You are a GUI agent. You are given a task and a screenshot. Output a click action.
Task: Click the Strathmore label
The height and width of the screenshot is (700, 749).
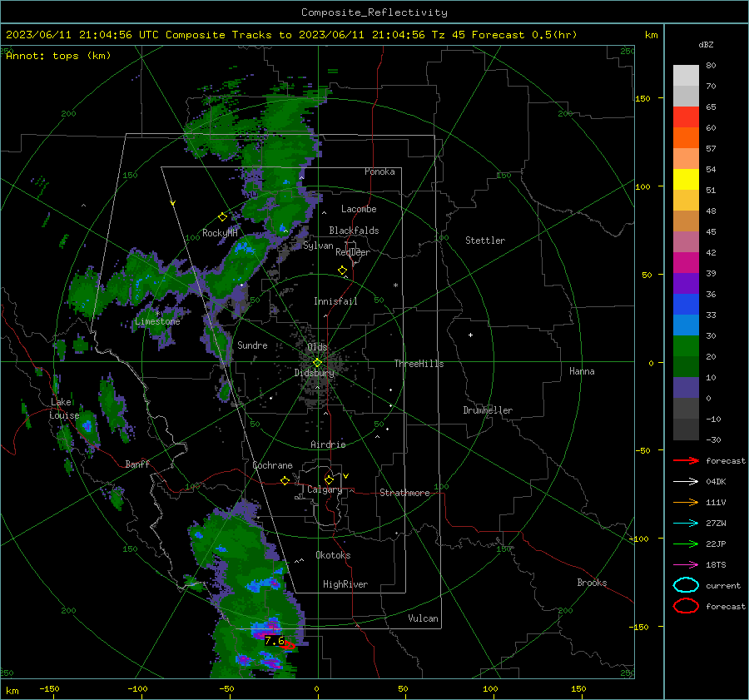click(404, 493)
